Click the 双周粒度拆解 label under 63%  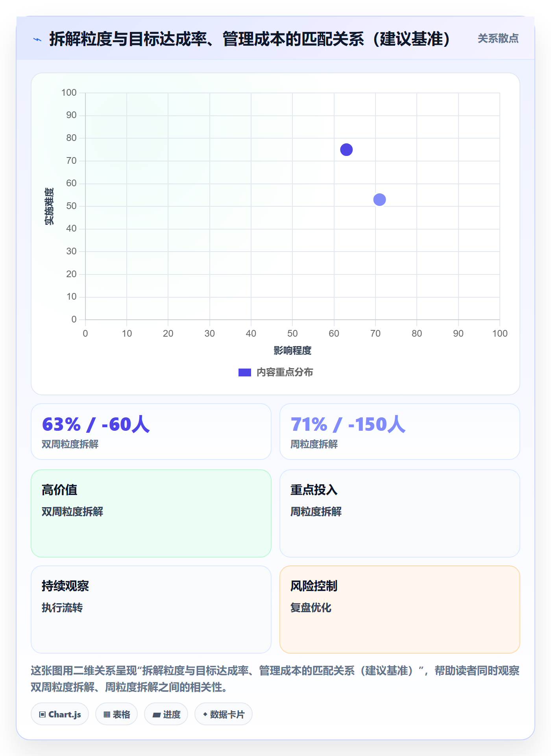70,444
